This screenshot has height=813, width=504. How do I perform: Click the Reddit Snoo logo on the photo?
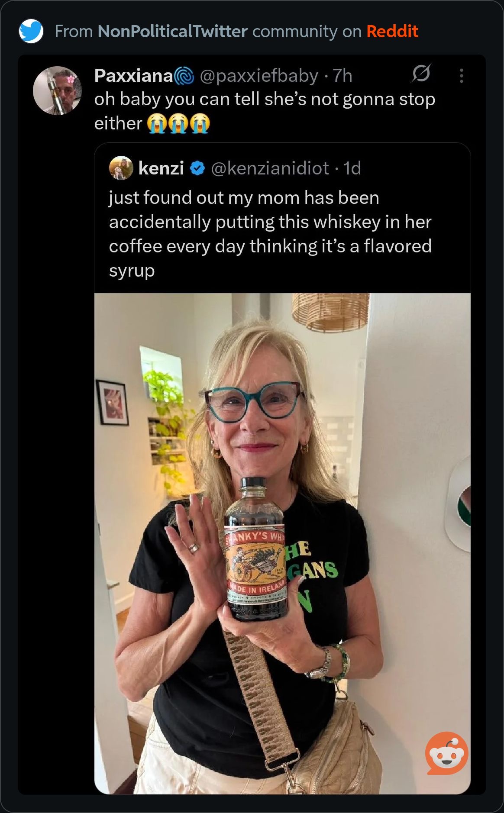[446, 753]
